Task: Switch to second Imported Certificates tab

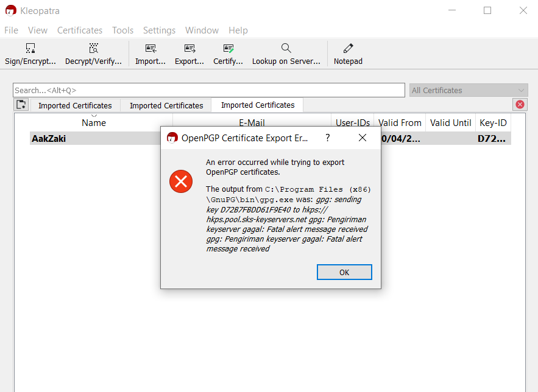Action: pyautogui.click(x=166, y=105)
